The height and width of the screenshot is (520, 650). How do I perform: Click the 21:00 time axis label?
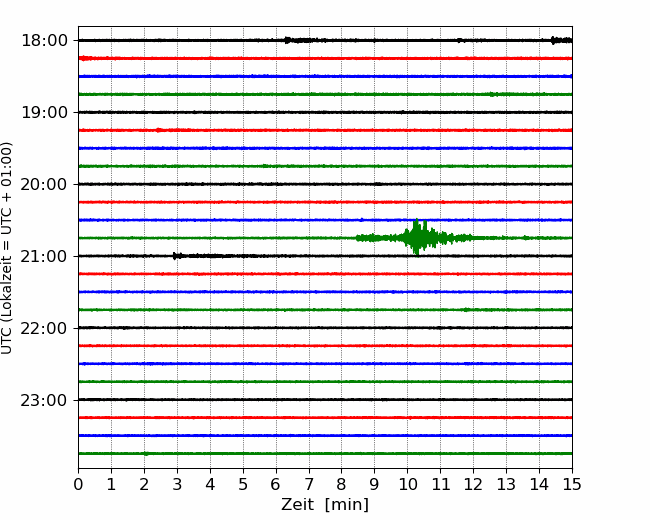[44, 257]
